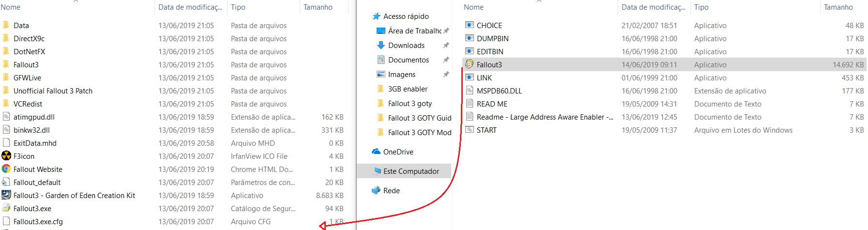
Task: Select the LINK application icon
Action: point(469,77)
